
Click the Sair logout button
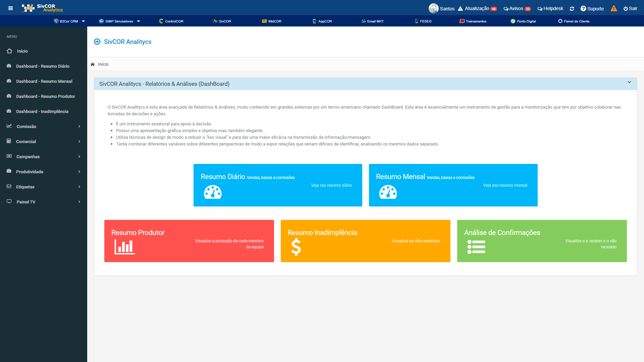631,9
